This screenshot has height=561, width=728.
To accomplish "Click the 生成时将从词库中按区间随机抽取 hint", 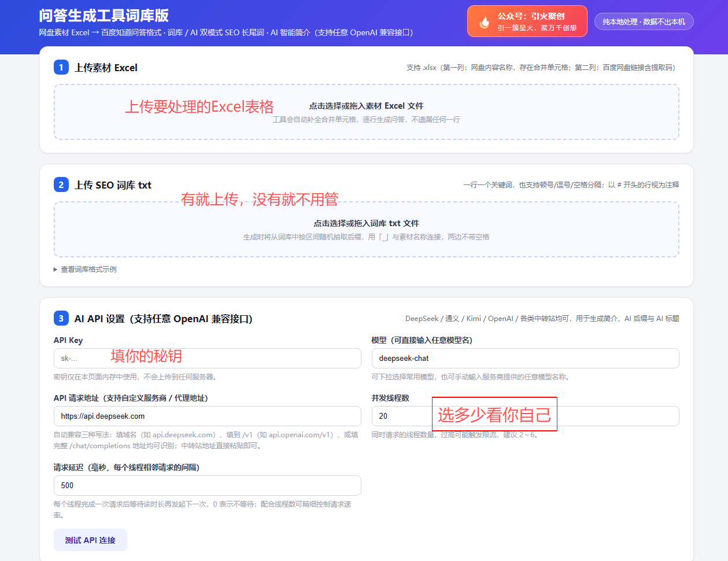I will click(x=366, y=237).
